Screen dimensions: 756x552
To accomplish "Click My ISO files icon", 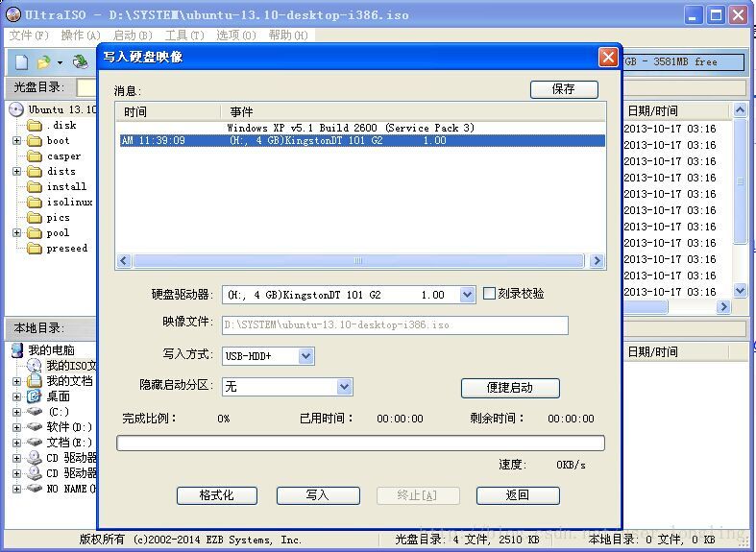I will pos(35,366).
